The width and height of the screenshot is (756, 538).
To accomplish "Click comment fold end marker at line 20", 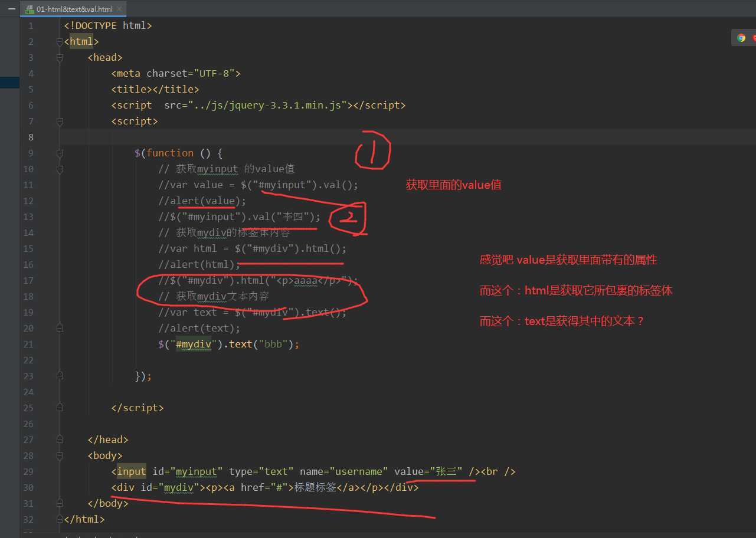I will (60, 329).
